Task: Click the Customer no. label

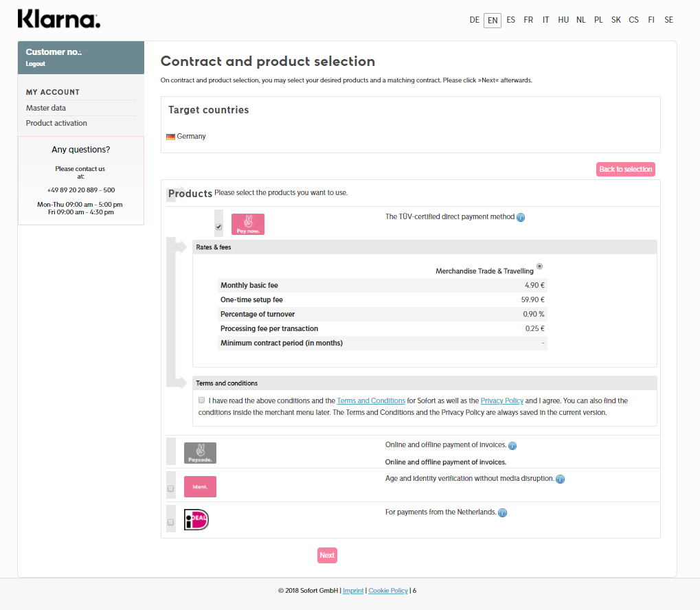Action: 54,52
